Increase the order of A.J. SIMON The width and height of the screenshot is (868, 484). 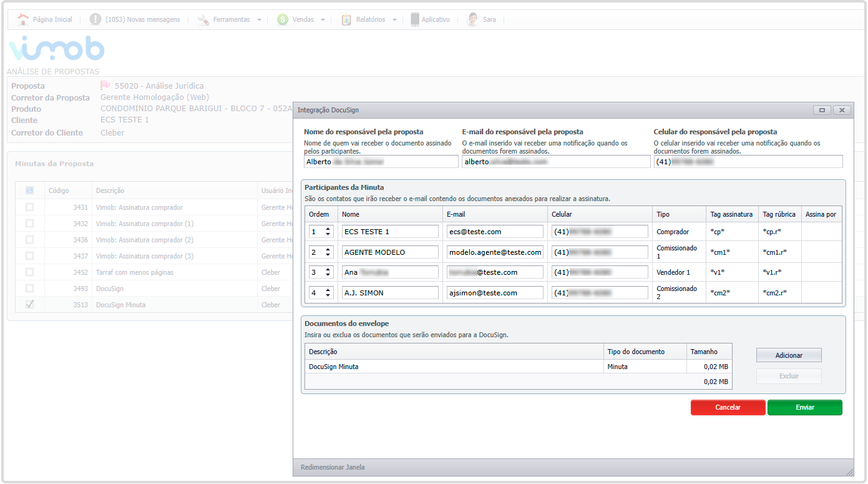point(328,290)
